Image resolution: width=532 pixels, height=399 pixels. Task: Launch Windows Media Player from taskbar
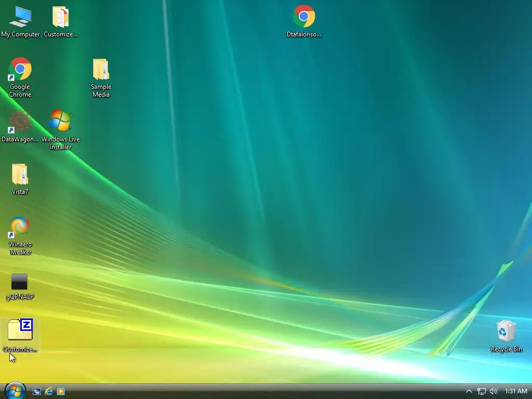click(61, 392)
